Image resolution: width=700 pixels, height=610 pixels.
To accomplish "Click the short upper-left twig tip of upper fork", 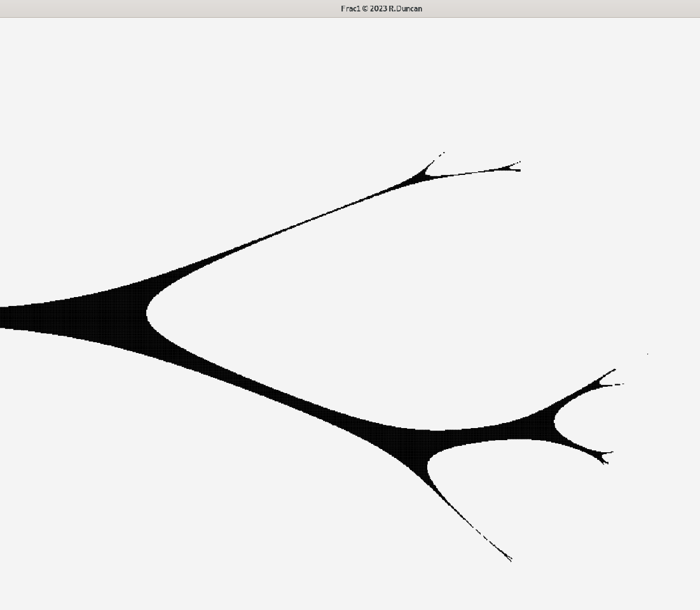I will click(443, 153).
